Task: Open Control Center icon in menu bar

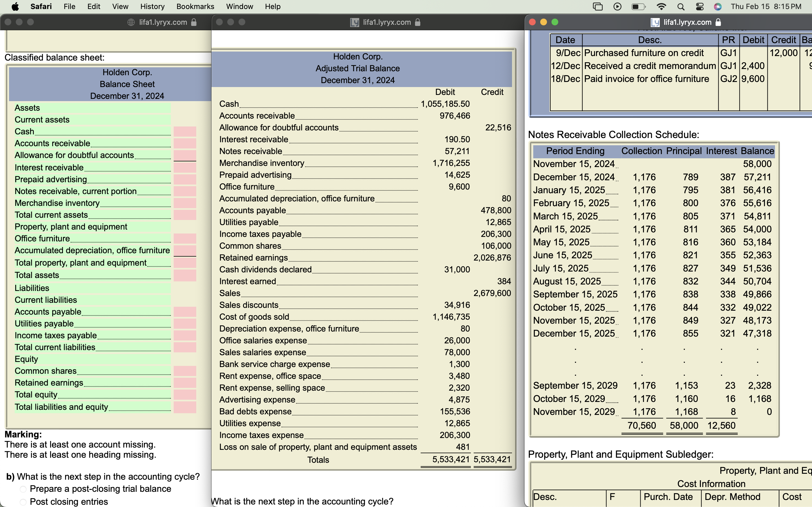Action: pos(700,7)
